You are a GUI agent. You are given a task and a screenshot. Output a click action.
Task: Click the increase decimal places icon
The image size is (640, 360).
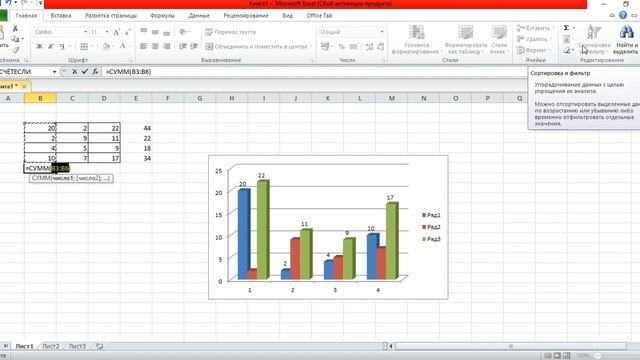[x=369, y=47]
